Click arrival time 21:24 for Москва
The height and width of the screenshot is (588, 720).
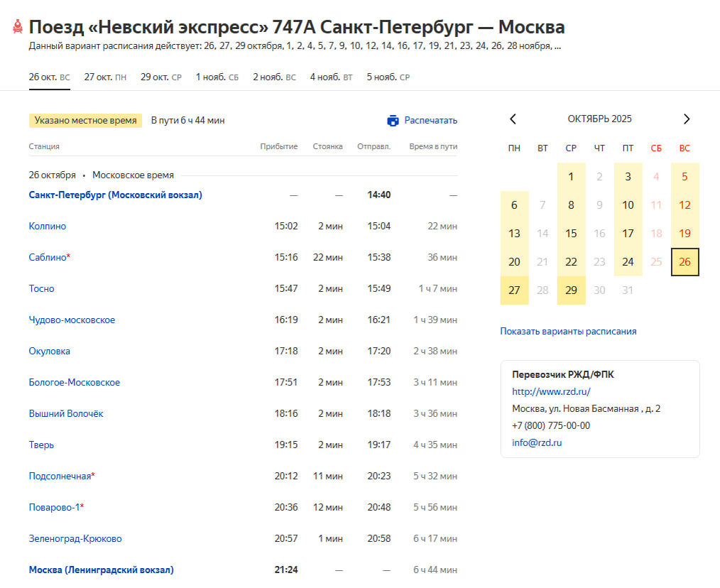(286, 570)
